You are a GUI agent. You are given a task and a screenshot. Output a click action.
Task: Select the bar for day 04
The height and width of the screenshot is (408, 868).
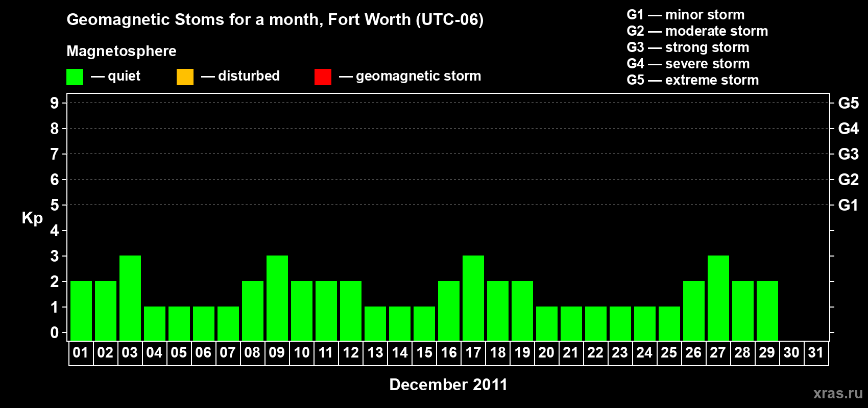coord(155,323)
